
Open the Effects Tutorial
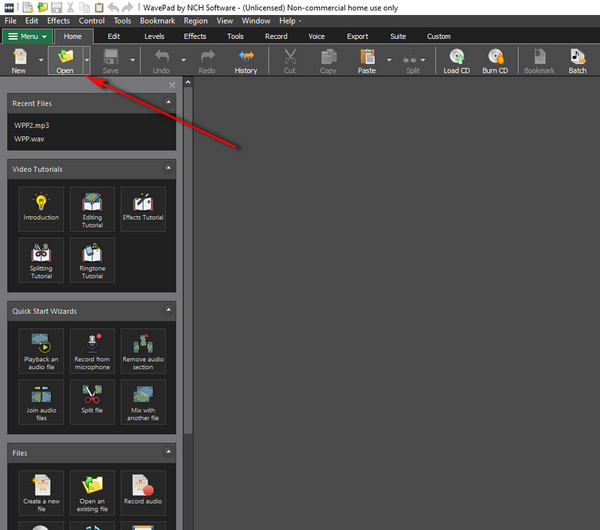coord(143,209)
